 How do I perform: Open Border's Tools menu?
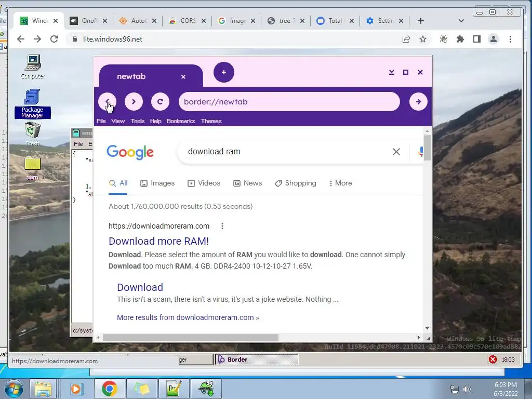coord(137,121)
